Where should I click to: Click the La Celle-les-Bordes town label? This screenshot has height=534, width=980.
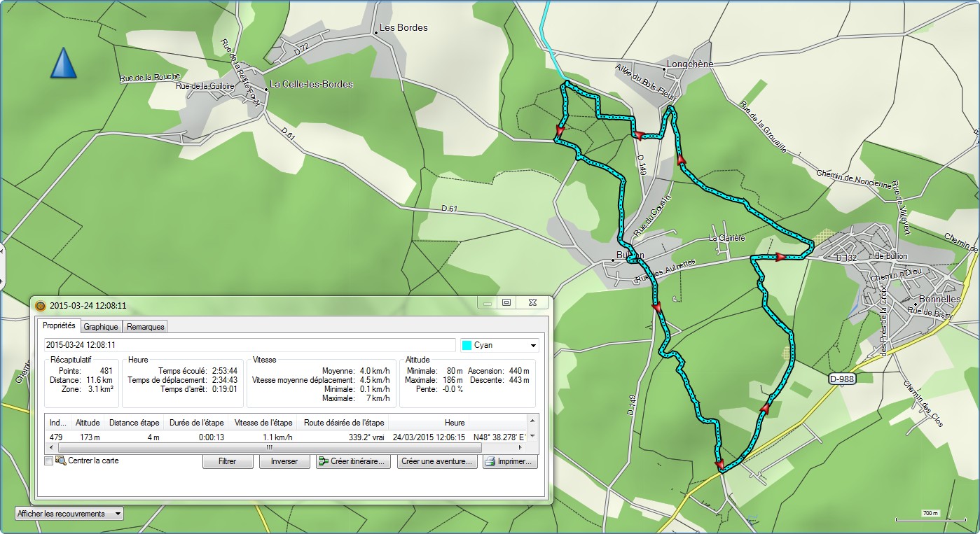(x=312, y=85)
